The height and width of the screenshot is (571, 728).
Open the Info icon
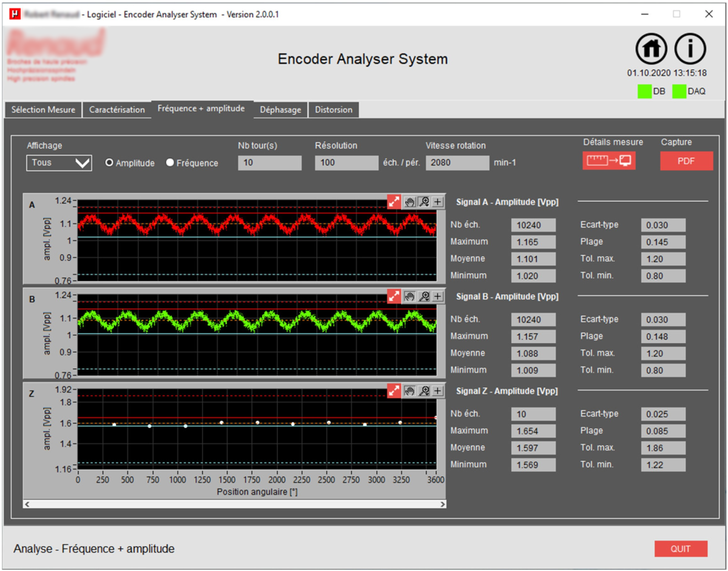pyautogui.click(x=690, y=50)
